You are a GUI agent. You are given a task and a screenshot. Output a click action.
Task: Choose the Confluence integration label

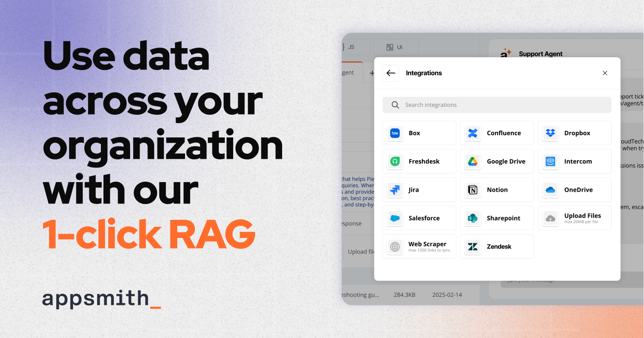tap(504, 133)
